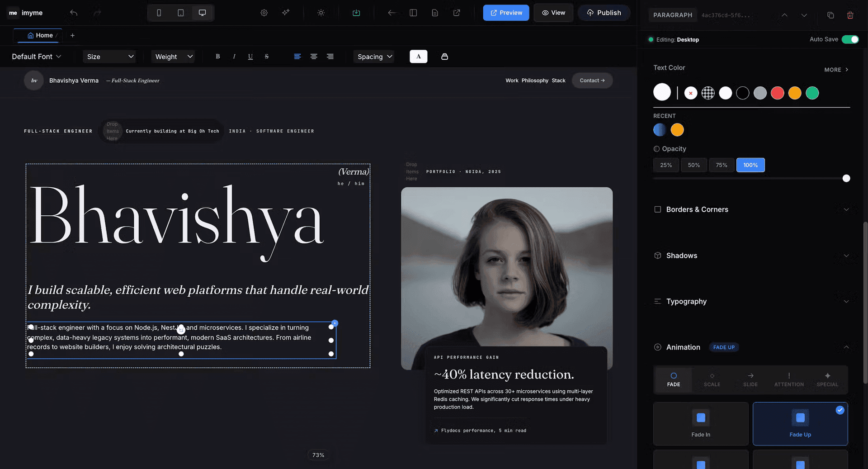Switch to FADE animation tab
Image resolution: width=868 pixels, height=469 pixels.
tap(674, 379)
